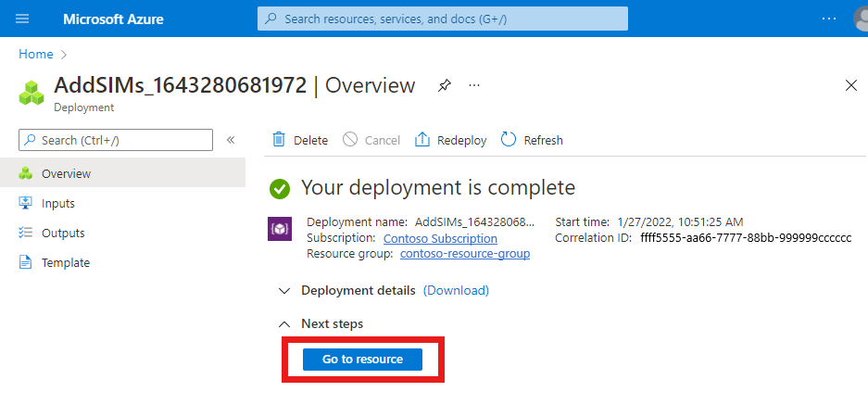Pin the deployment overview to dashboard
868x417 pixels.
point(445,85)
